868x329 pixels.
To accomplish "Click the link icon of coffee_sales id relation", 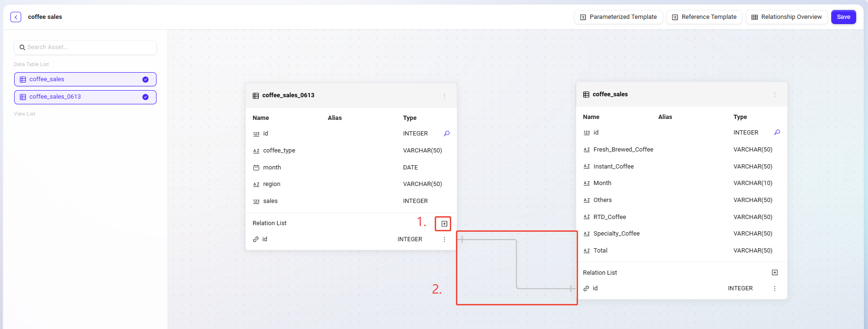I will [x=586, y=288].
